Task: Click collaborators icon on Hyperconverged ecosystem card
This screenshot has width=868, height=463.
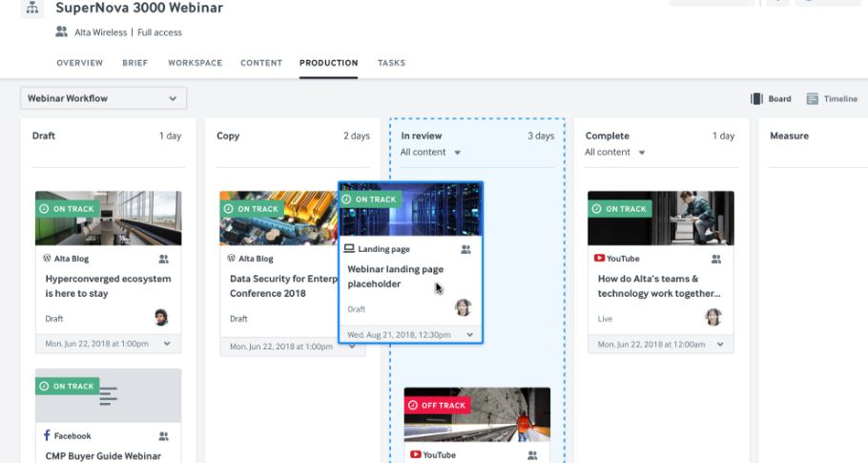Action: coord(163,259)
